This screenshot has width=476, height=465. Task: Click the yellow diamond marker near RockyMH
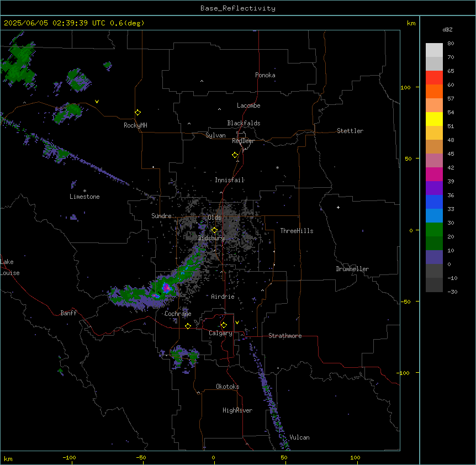pyautogui.click(x=138, y=113)
